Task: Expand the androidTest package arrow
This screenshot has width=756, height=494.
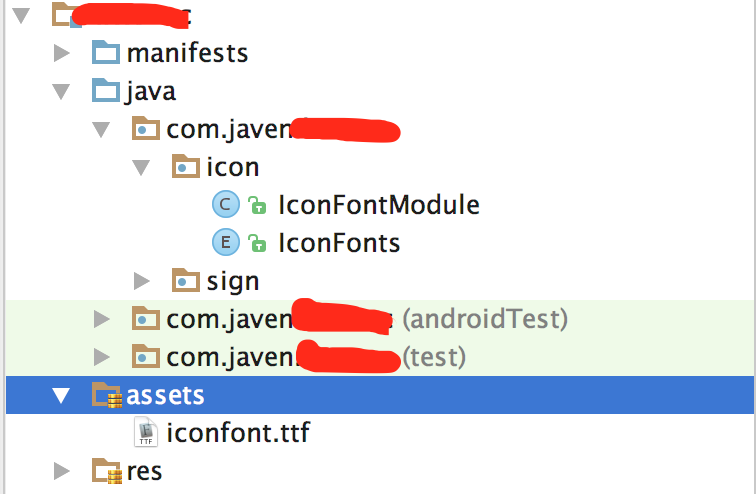Action: pyautogui.click(x=101, y=319)
